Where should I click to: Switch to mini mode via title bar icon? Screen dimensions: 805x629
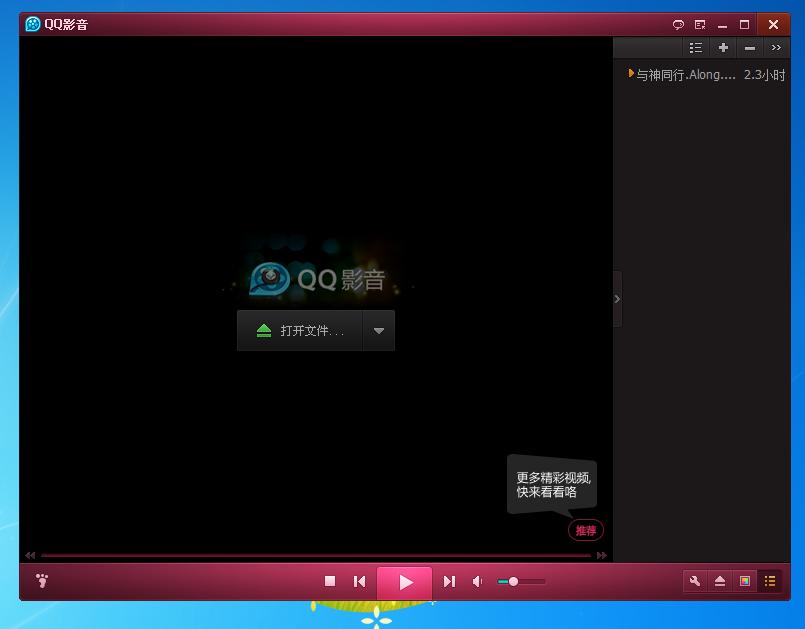click(700, 25)
